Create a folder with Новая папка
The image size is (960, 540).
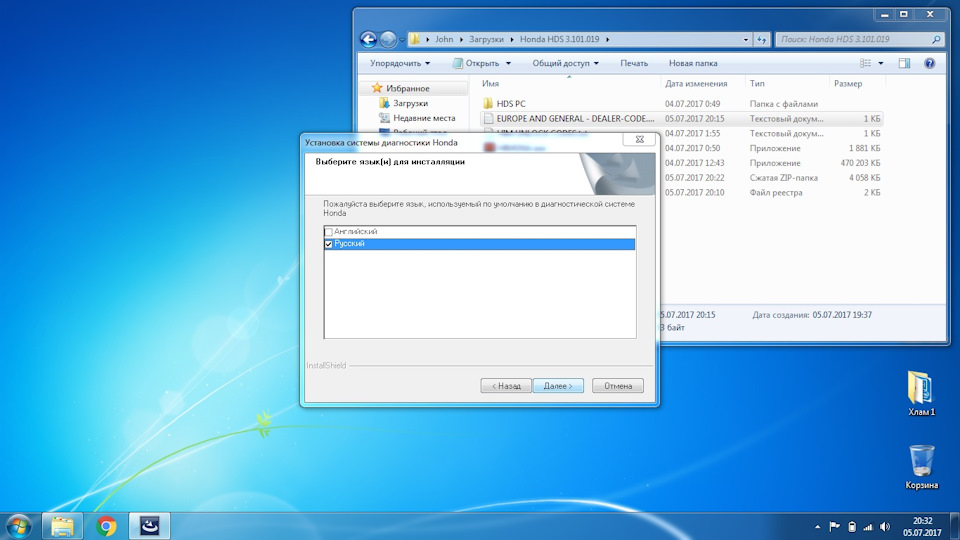pos(692,63)
